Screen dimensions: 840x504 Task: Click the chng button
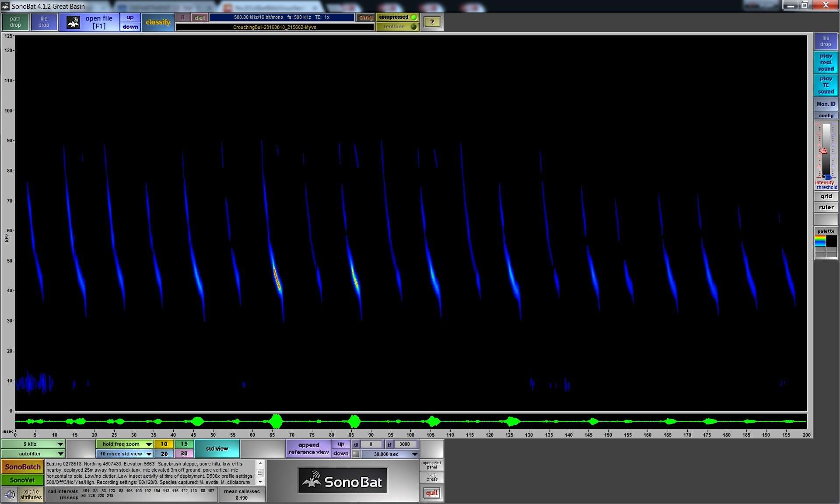point(366,17)
